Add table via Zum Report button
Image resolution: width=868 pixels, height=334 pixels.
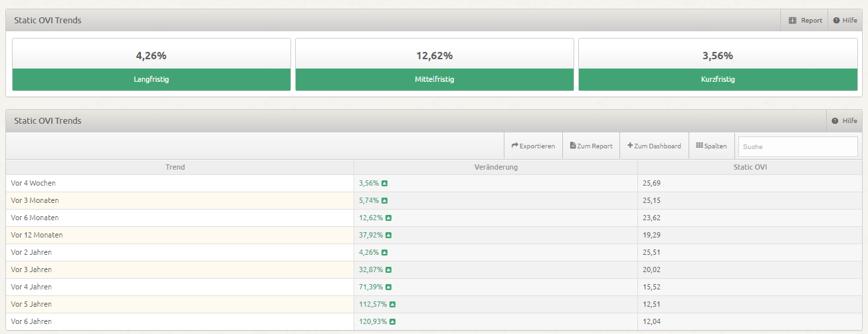point(591,146)
